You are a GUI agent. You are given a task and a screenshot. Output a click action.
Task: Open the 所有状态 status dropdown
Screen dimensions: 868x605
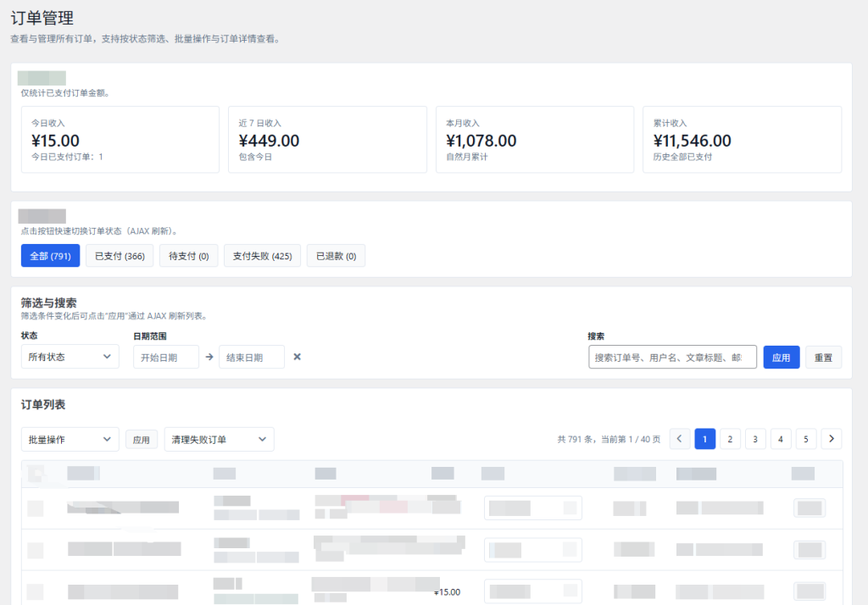click(70, 357)
